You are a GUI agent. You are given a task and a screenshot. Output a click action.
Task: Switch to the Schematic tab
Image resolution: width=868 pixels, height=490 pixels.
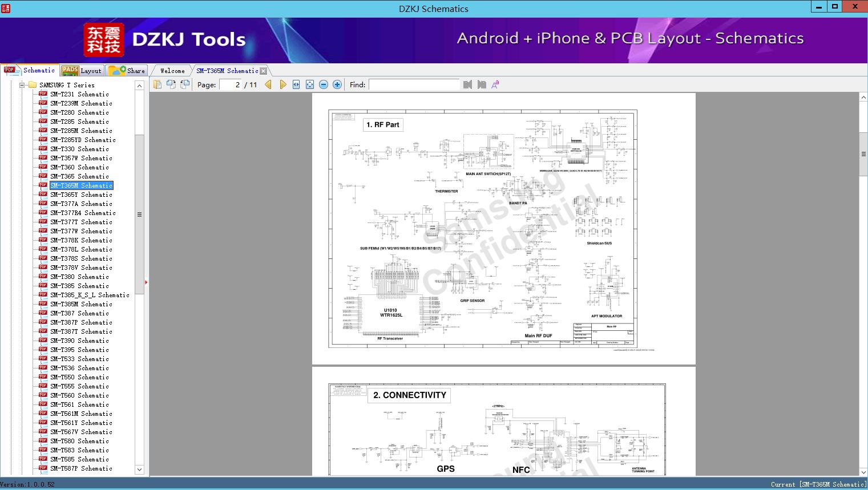[30, 70]
